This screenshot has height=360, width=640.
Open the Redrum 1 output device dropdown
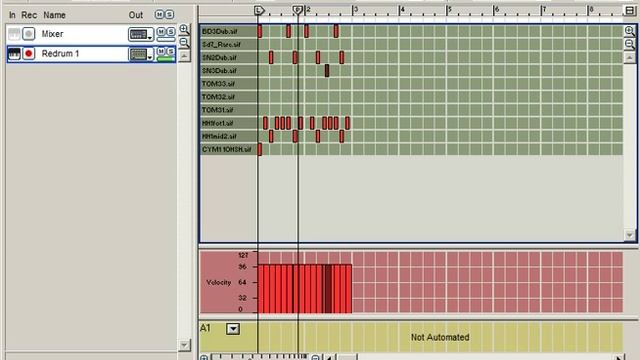(x=141, y=54)
